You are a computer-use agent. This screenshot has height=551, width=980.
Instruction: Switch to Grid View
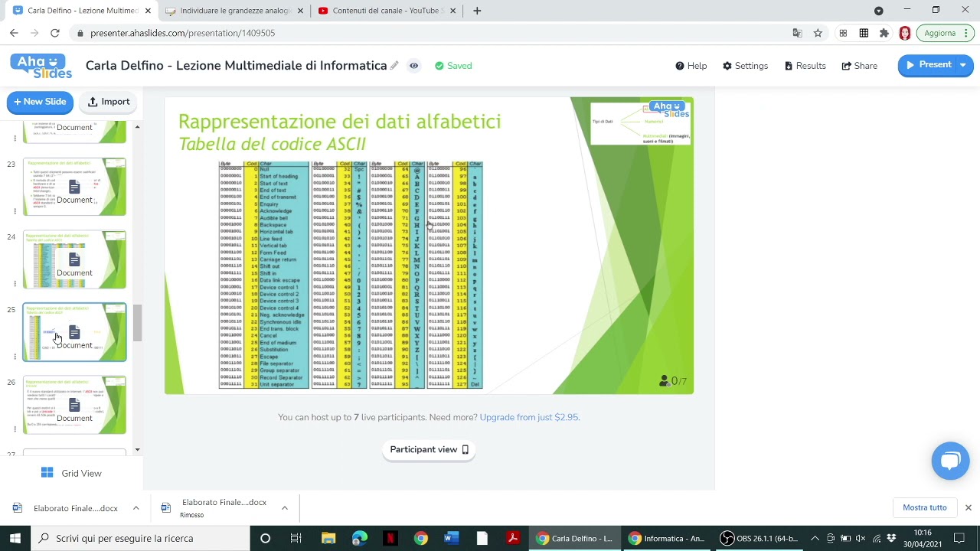click(71, 473)
